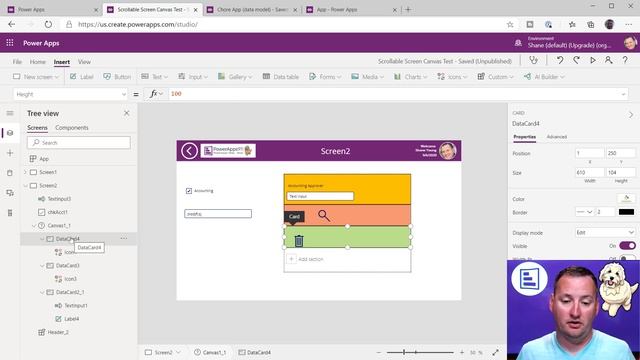Open the Gallery dropdown in Insert ribbon
The width and height of the screenshot is (640, 360).
tap(235, 77)
